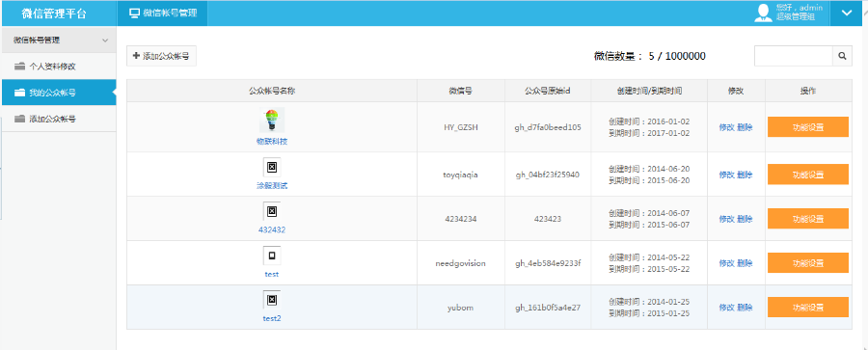
Task: Select sidebar 添加公众帐号 menu entry
Action: tap(59, 119)
